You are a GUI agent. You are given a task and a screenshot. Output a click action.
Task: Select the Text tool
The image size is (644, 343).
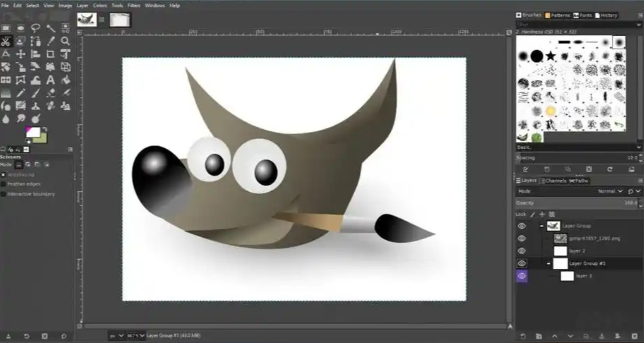pyautogui.click(x=50, y=80)
